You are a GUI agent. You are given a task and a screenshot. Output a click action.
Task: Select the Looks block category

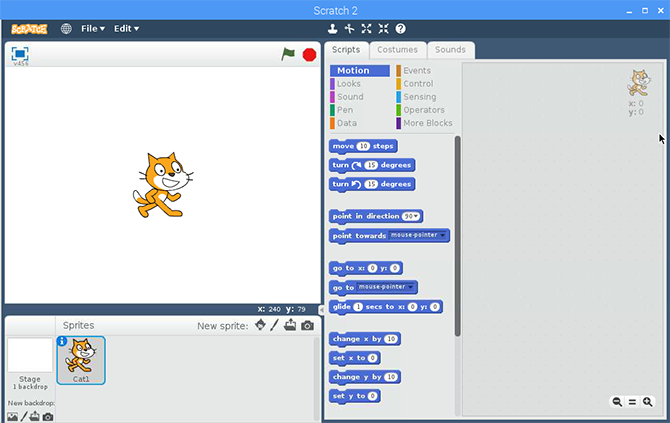pyautogui.click(x=349, y=84)
